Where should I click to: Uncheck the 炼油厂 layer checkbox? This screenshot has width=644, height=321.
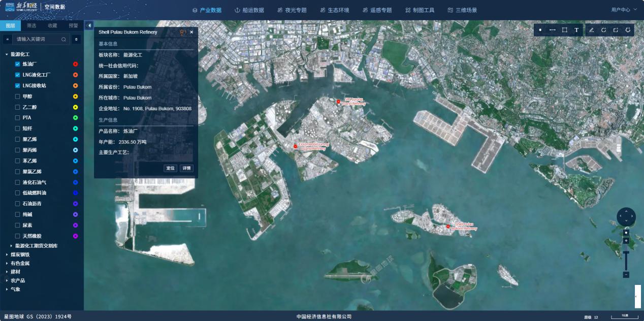click(x=18, y=64)
